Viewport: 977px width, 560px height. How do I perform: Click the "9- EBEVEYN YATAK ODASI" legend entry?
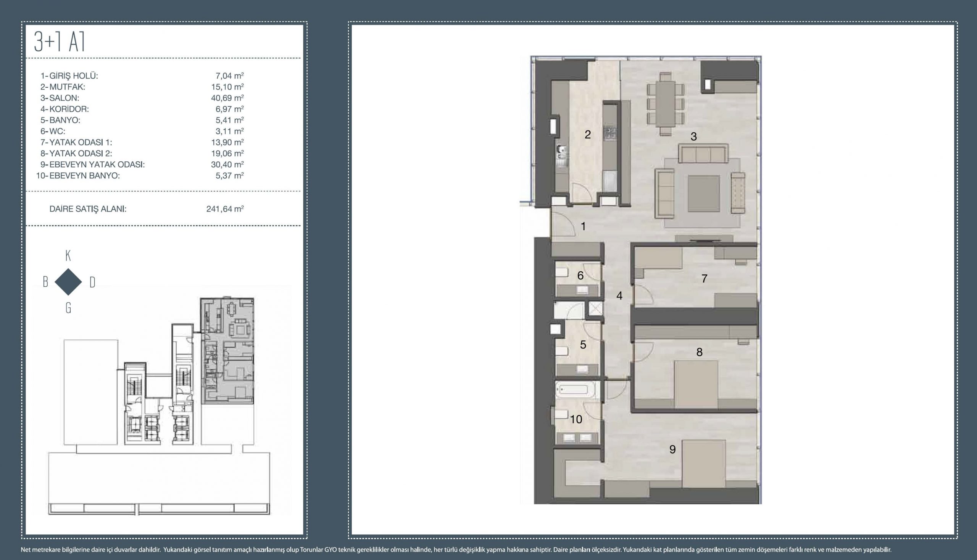(93, 164)
